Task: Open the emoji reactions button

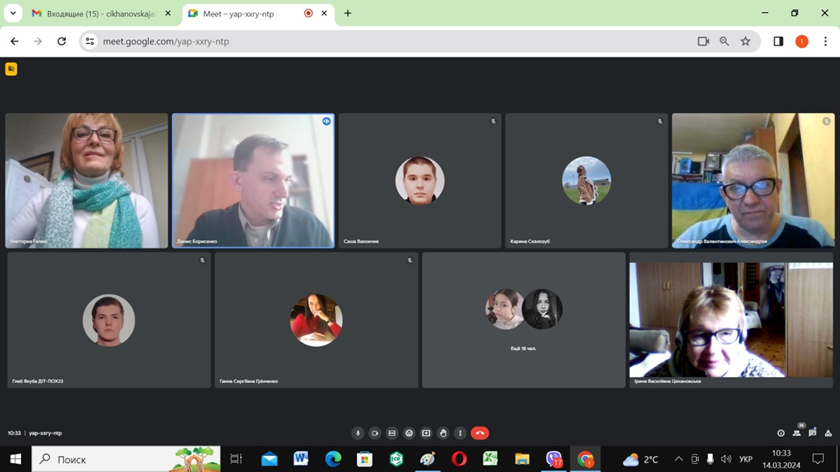Action: tap(409, 433)
